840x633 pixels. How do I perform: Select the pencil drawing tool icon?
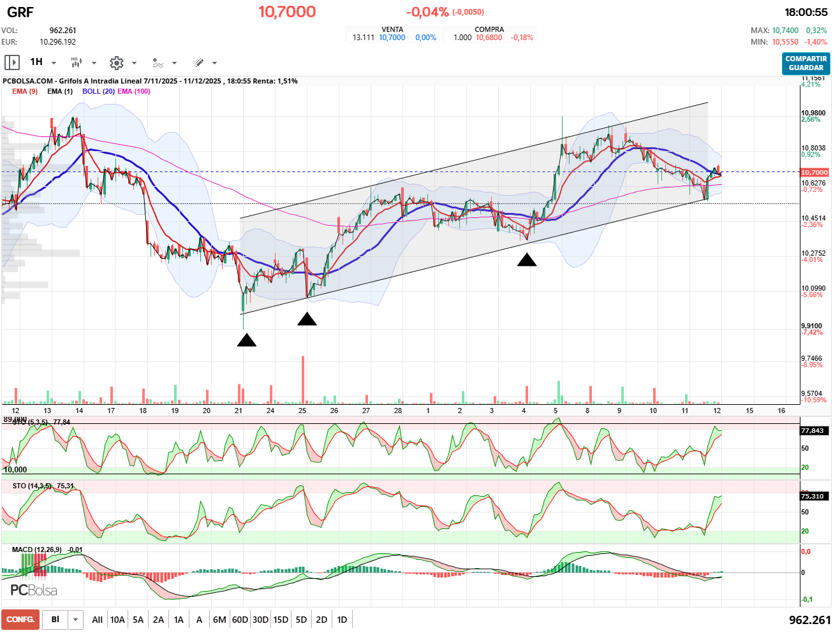pyautogui.click(x=198, y=62)
